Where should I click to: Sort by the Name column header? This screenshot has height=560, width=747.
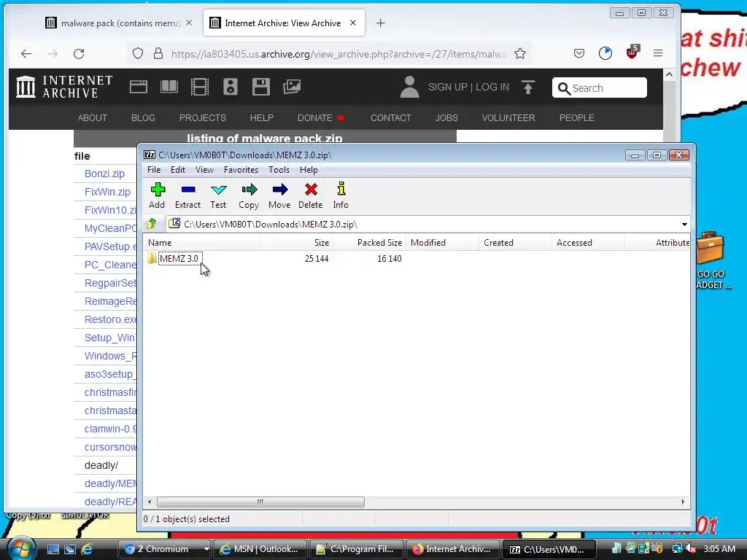[x=202, y=243]
